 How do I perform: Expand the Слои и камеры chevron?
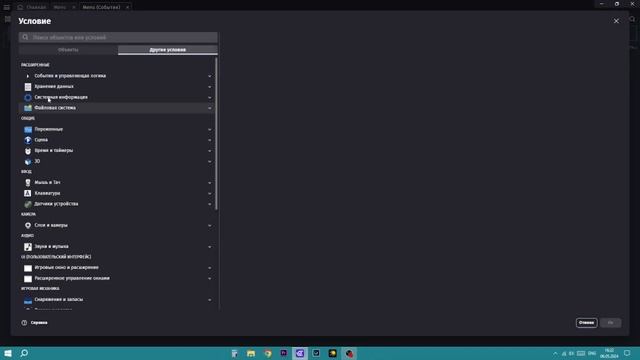click(x=210, y=225)
